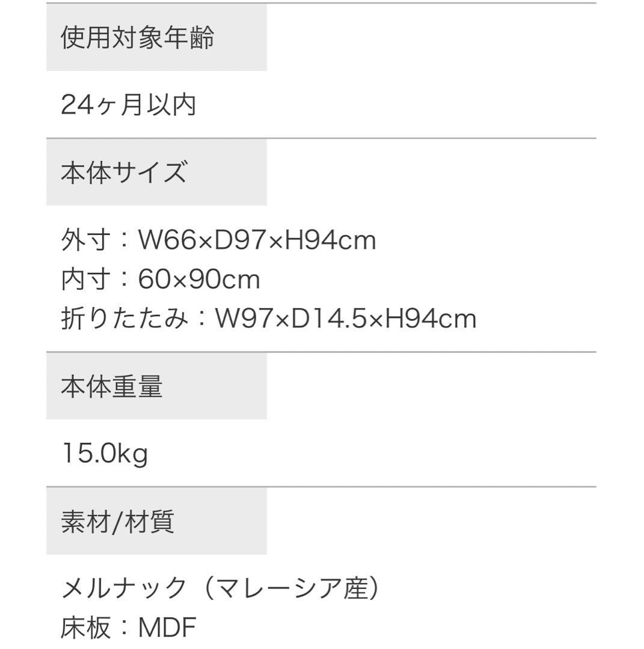Click the 床板 label text
Viewport: 644px width, 649px height.
click(86, 627)
